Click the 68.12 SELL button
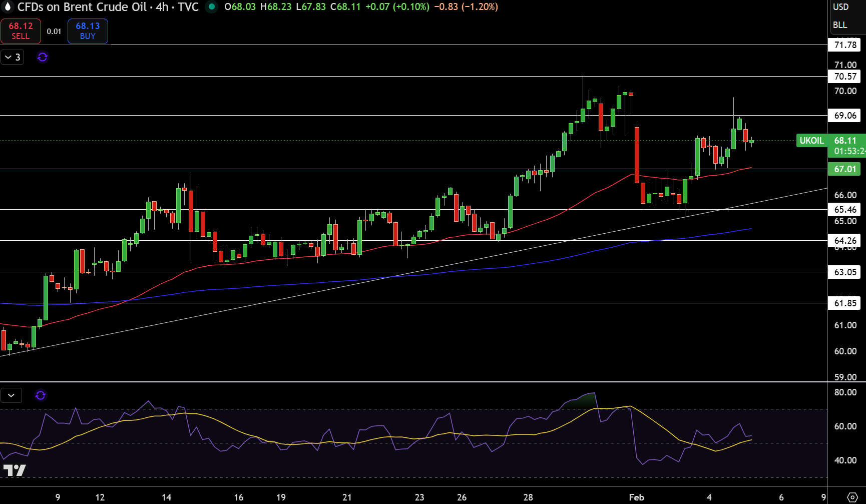 pos(21,31)
